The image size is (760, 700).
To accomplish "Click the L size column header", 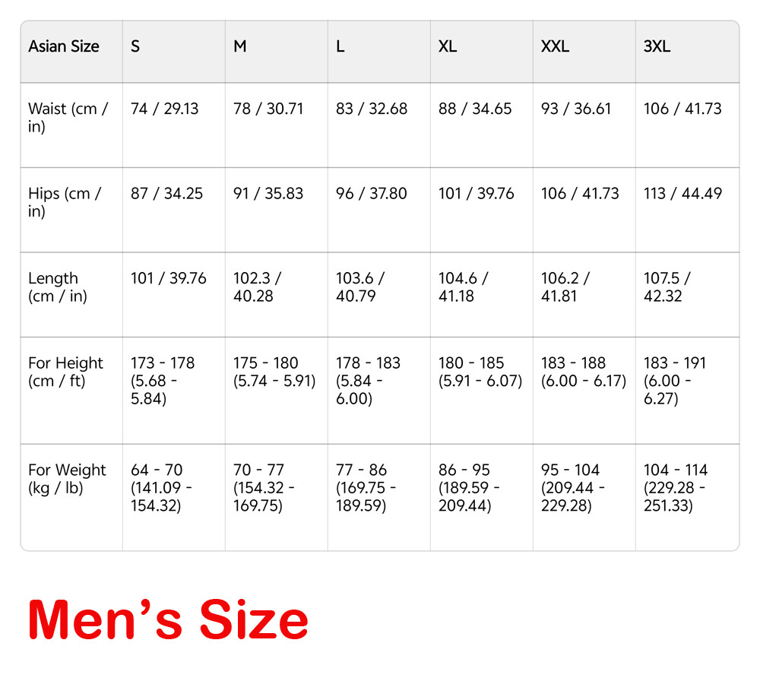I will [340, 46].
